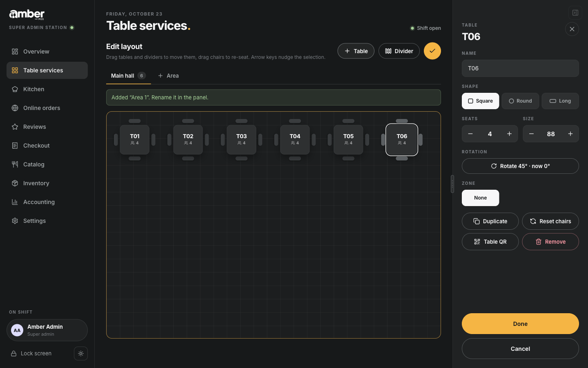The width and height of the screenshot is (588, 368).
Task: Decrease the seats count
Action: 470,134
